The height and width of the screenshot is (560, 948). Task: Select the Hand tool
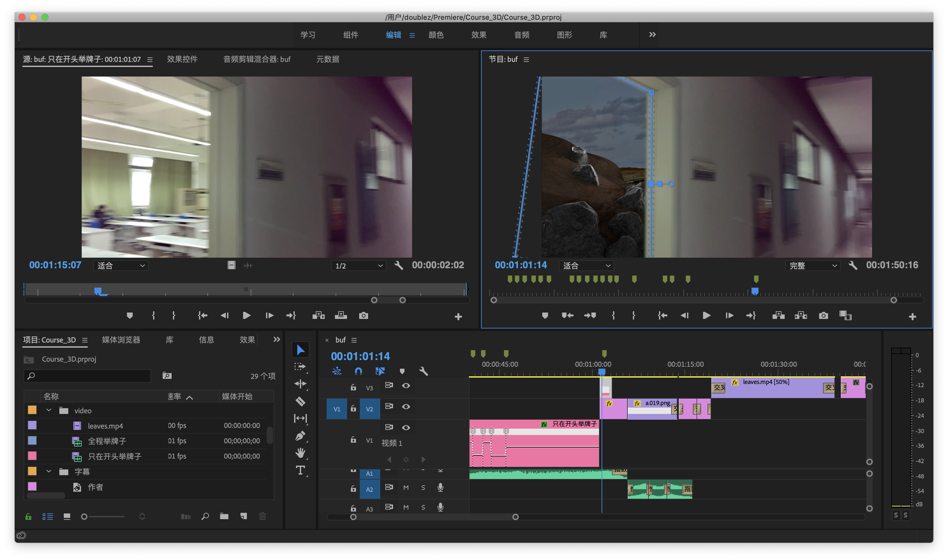point(300,453)
